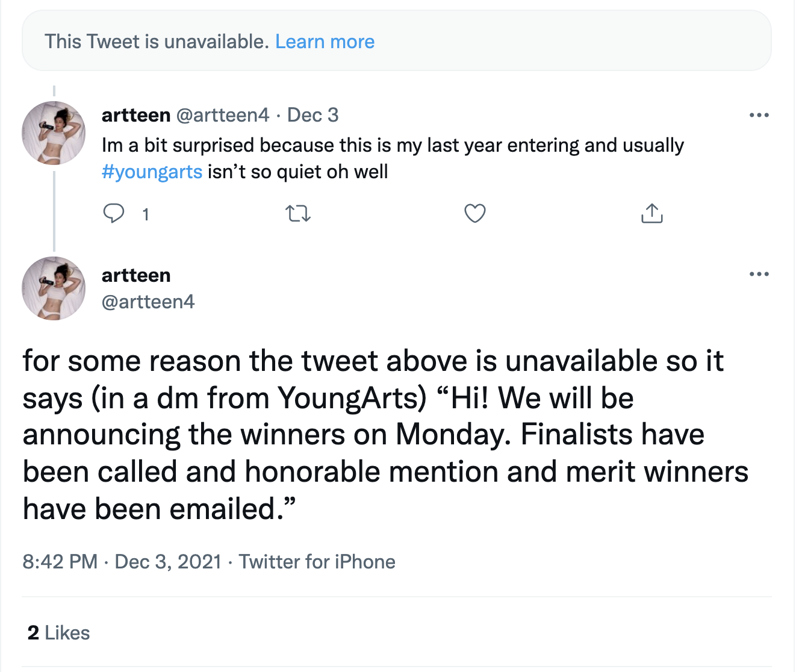The image size is (796, 672).
Task: Open the #youngarts hashtag
Action: pos(152,172)
